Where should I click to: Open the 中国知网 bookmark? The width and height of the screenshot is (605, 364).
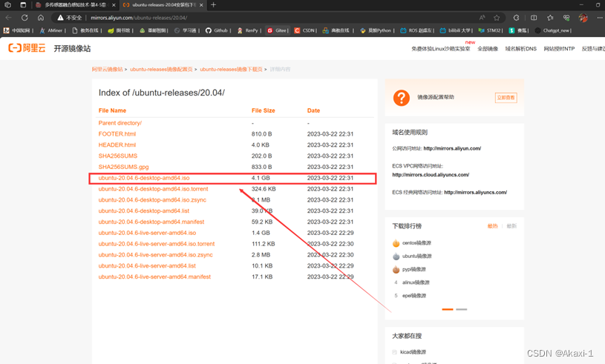click(x=18, y=30)
